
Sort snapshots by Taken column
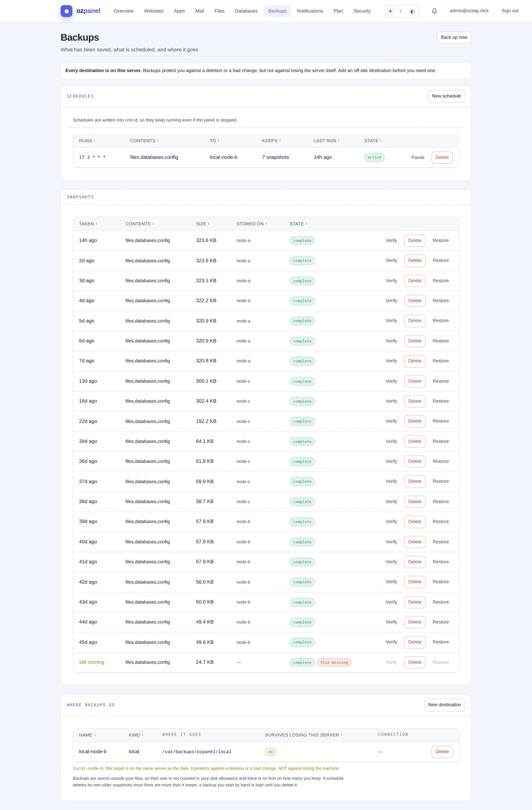[x=88, y=224]
